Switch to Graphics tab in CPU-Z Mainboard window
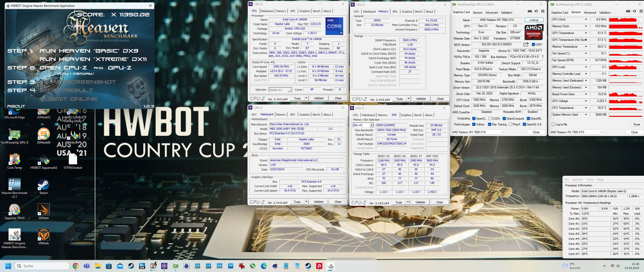 point(304,115)
